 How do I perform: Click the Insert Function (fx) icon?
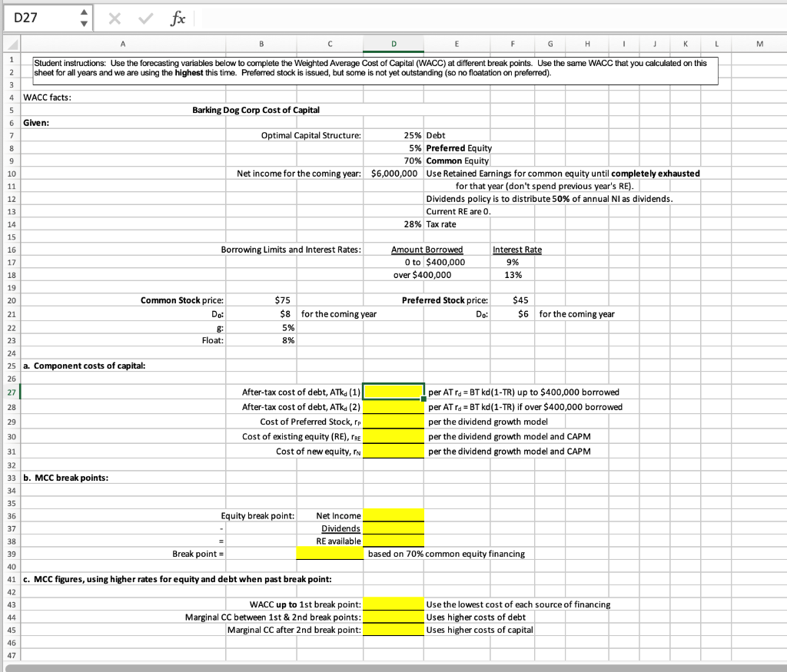pos(177,18)
